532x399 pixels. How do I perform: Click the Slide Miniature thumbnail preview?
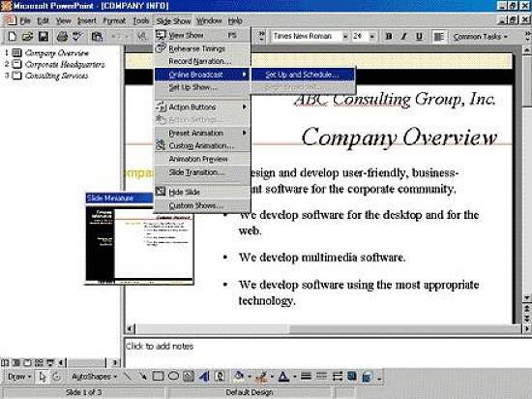[x=139, y=244]
